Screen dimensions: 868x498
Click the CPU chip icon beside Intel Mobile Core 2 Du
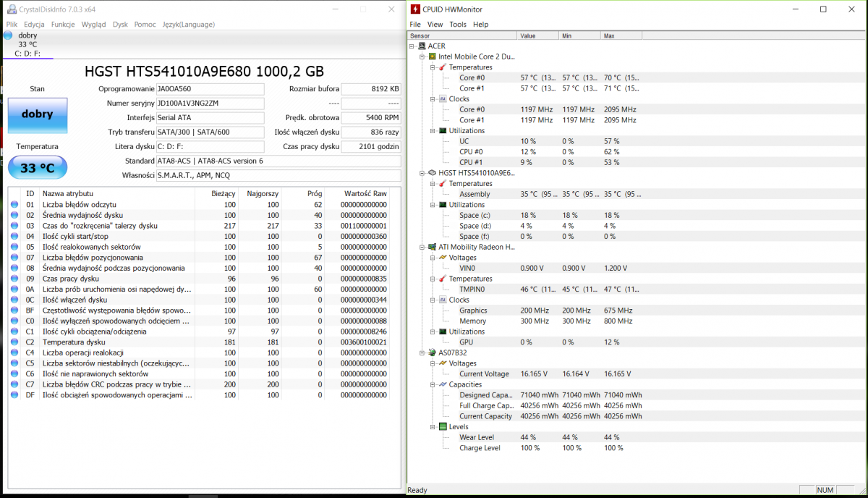tap(433, 56)
